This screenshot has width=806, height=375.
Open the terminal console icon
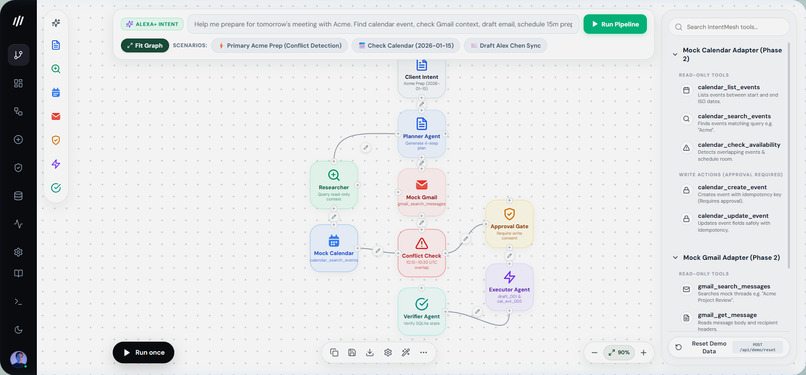coord(19,302)
